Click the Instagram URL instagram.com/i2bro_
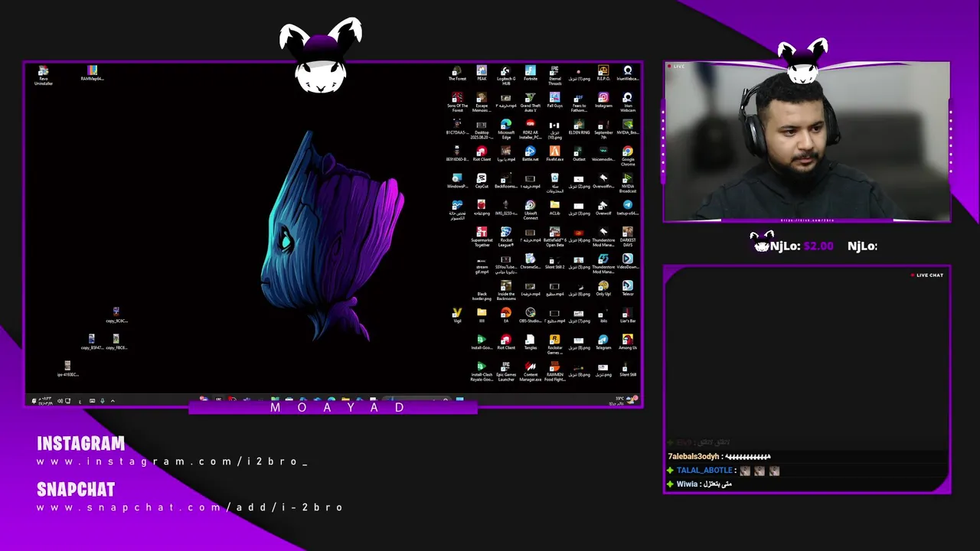This screenshot has height=551, width=980. coord(172,461)
